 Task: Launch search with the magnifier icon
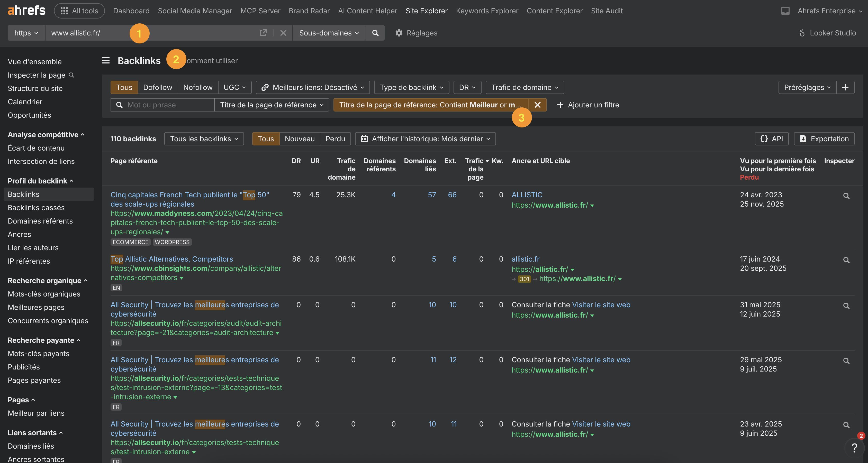tap(375, 33)
